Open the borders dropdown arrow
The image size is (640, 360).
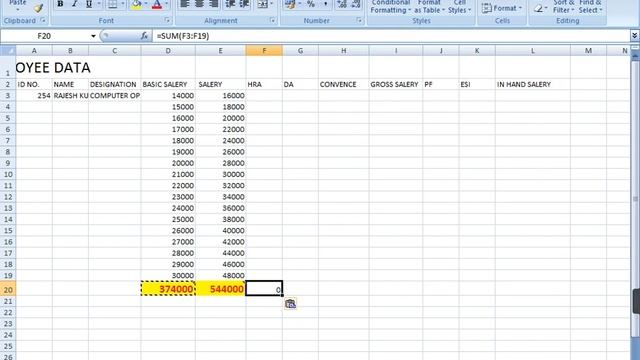click(122, 4)
